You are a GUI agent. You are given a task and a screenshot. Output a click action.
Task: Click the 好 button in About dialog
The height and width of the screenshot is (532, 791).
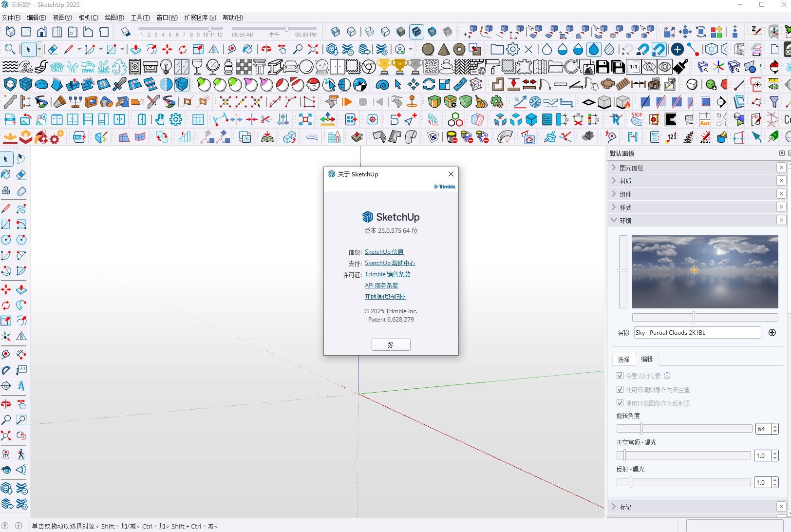pos(391,344)
